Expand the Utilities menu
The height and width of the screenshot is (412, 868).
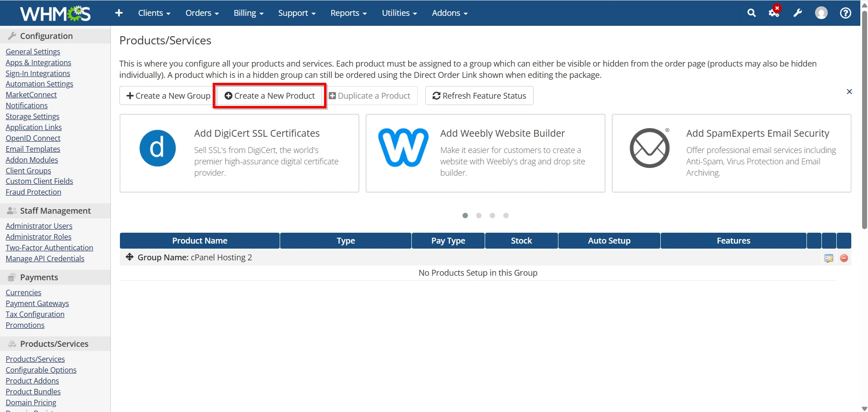399,13
